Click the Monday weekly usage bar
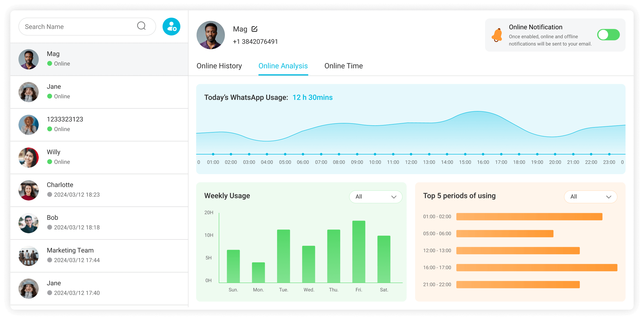The width and height of the screenshot is (644, 320). click(258, 272)
